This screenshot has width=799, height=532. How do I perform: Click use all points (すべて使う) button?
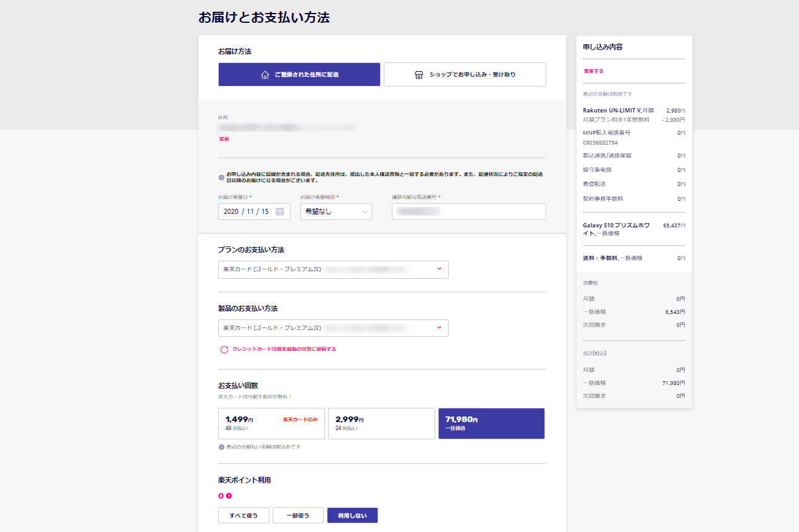[243, 515]
